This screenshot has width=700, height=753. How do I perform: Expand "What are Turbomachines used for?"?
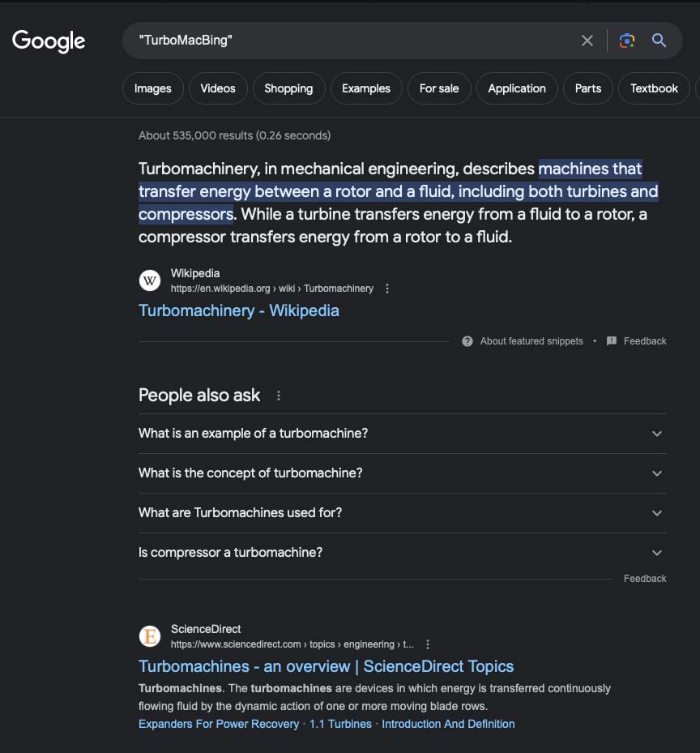pyautogui.click(x=657, y=513)
